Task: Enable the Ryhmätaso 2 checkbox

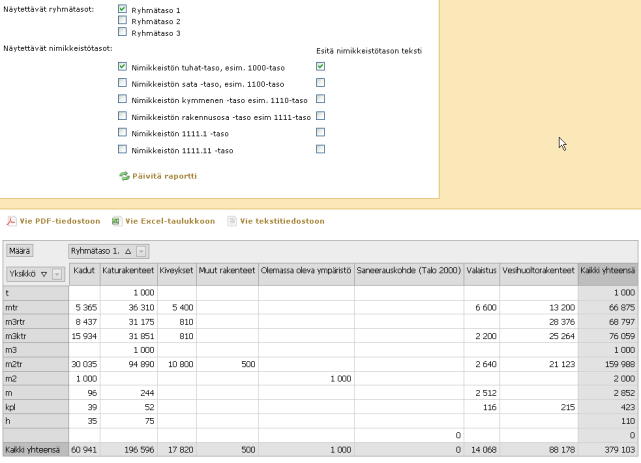Action: pyautogui.click(x=122, y=20)
